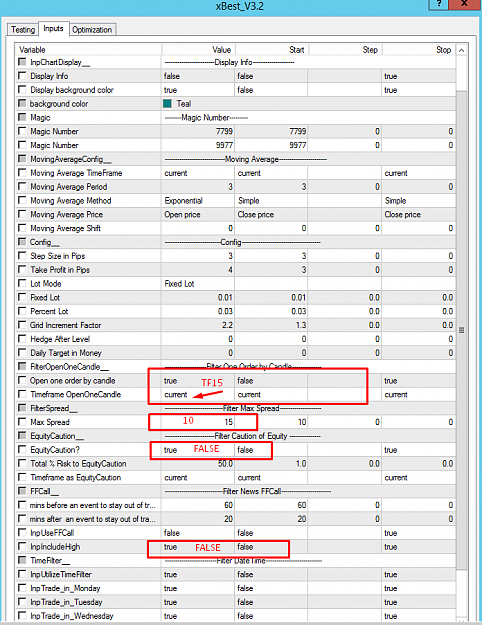Click Grid Increment Factor Start value 1.3
The height and width of the screenshot is (625, 482).
[301, 325]
